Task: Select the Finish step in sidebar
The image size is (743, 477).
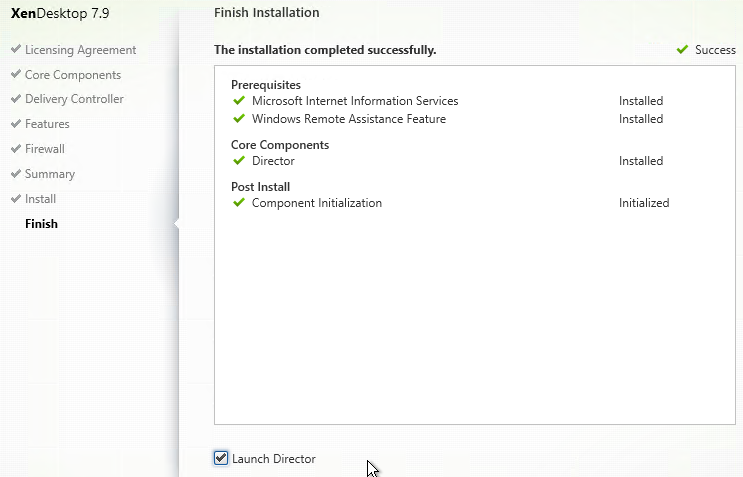Action: click(x=41, y=224)
